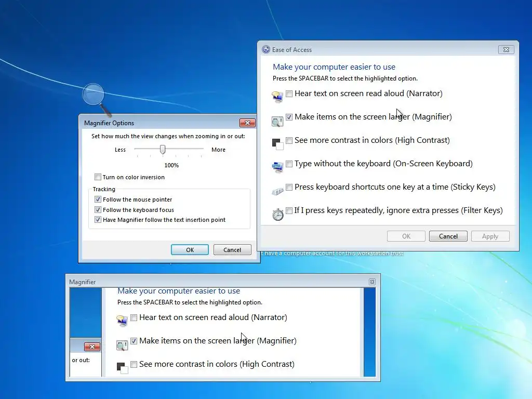Click Cancel in Ease of Access dialog
The image size is (532, 399).
point(448,236)
